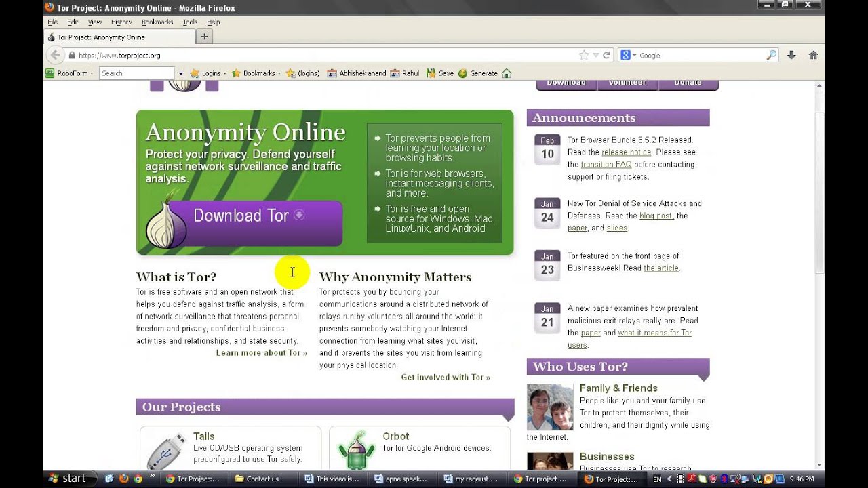Expand the address bar history dropdown arrow
Viewport: 868px width, 488px height.
coord(596,55)
